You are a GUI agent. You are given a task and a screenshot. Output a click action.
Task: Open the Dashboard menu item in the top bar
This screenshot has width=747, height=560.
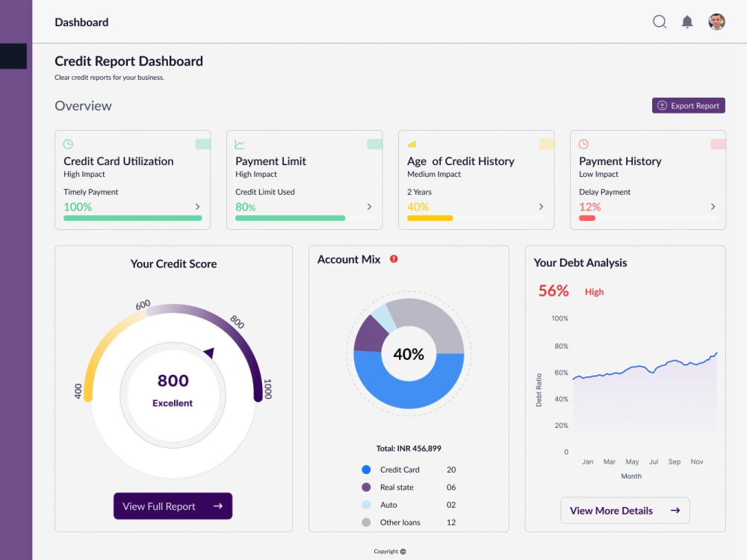pyautogui.click(x=81, y=22)
